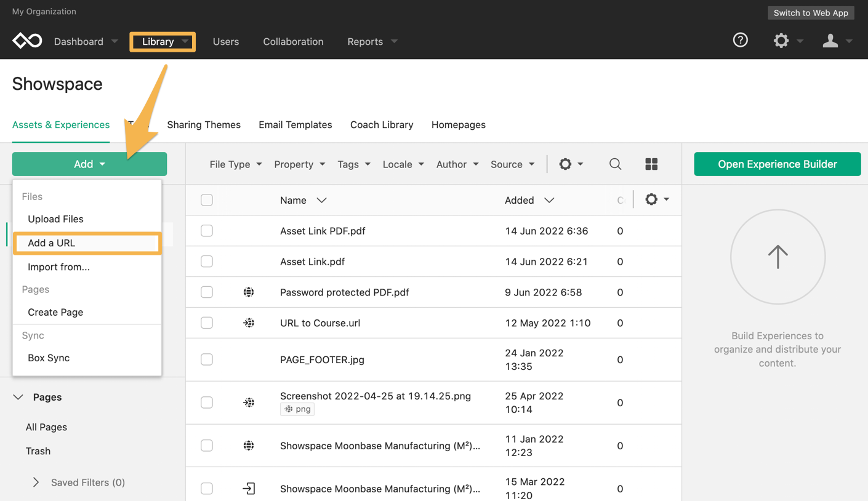Switch to Email Templates tab

295,124
